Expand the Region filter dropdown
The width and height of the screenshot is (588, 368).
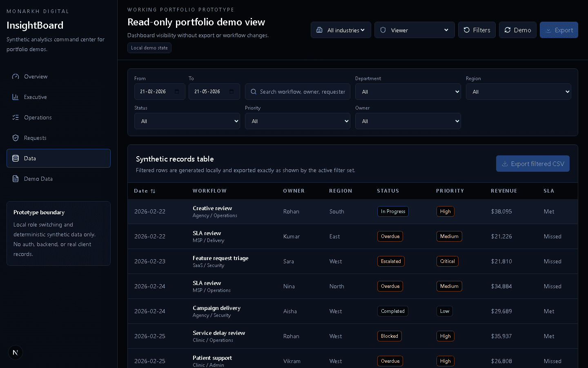click(519, 92)
